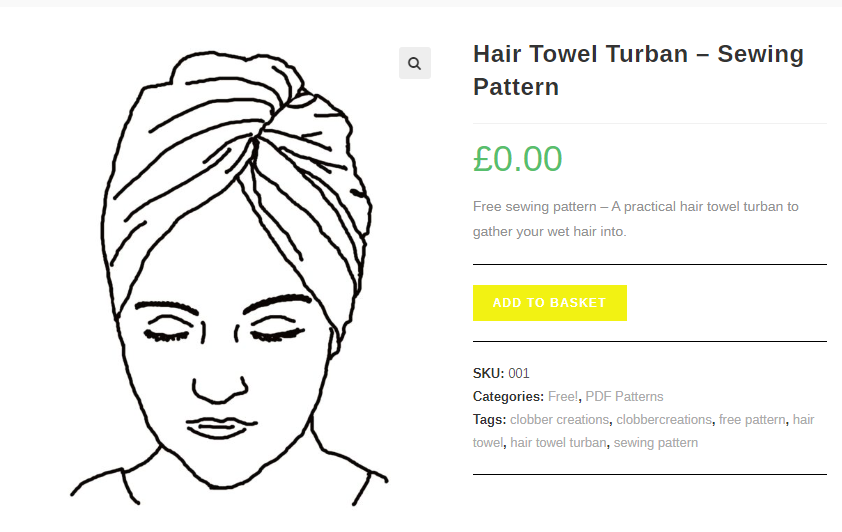The height and width of the screenshot is (532, 842).
Task: Open the PDF Patterns category link
Action: click(x=624, y=396)
